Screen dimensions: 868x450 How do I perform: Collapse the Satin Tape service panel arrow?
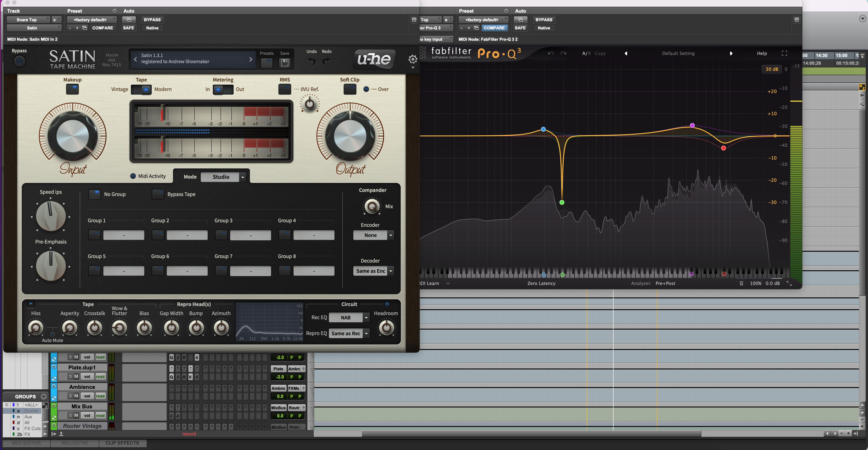(31, 304)
